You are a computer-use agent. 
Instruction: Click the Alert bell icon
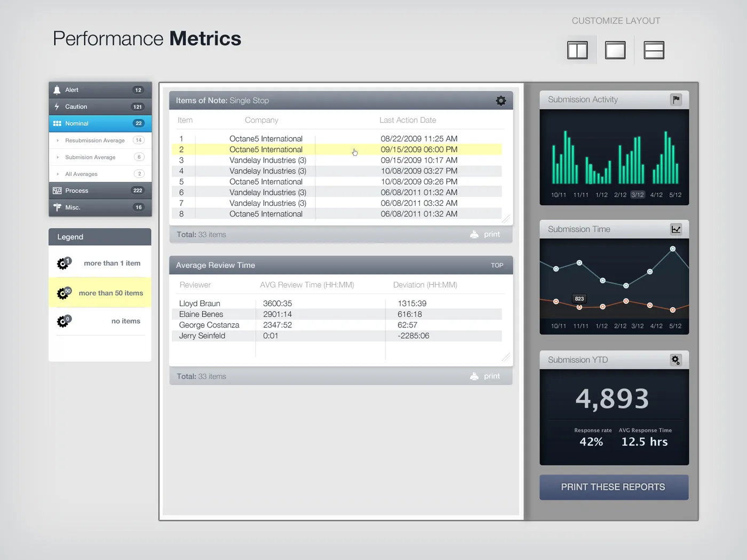(57, 90)
